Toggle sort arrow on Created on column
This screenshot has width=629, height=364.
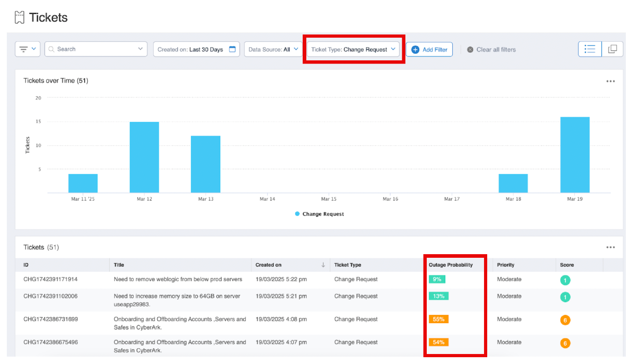coord(323,265)
